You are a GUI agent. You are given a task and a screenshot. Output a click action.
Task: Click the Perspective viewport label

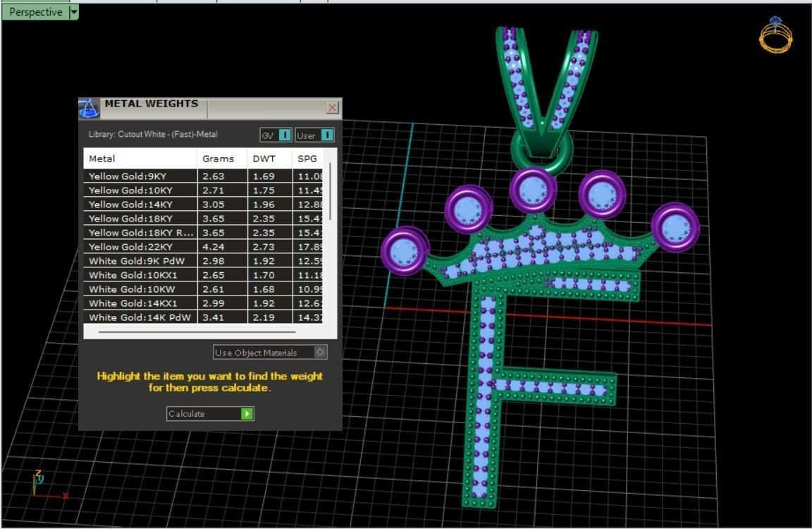point(36,11)
